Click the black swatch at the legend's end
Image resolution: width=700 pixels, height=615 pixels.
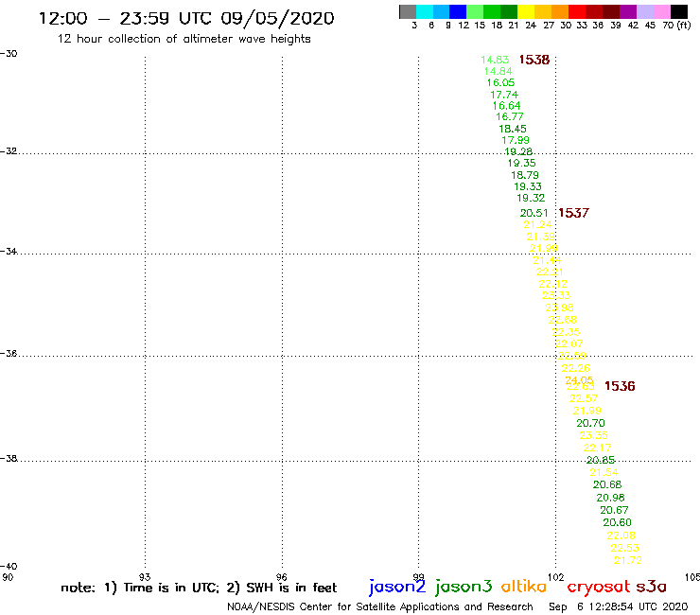(679, 11)
